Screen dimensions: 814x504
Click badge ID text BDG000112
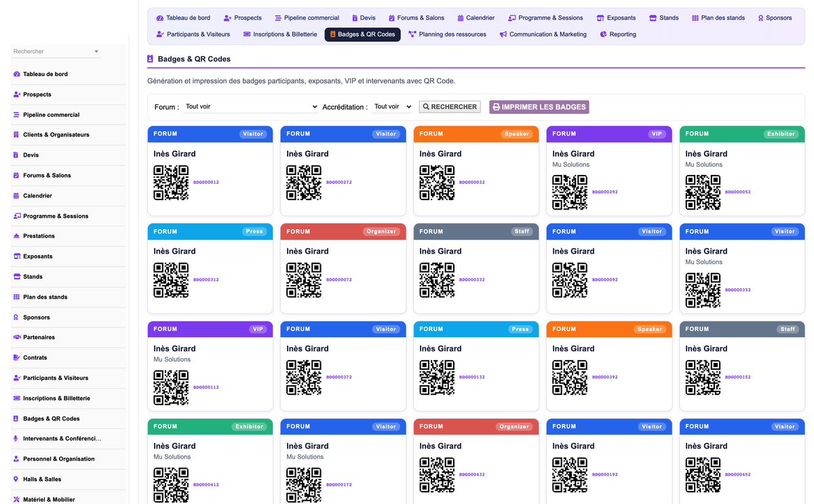coord(206,387)
